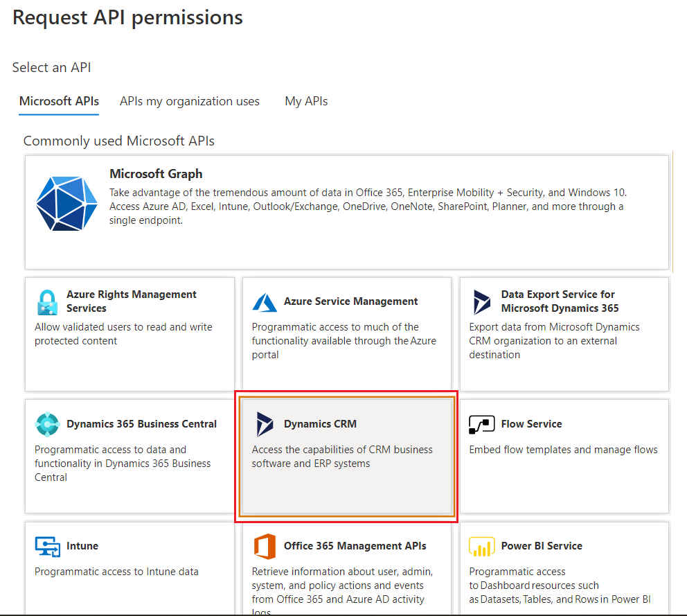Viewport: 687px width, 616px height.
Task: Click 'Retrieve information about user, admin' description
Action: 342,591
